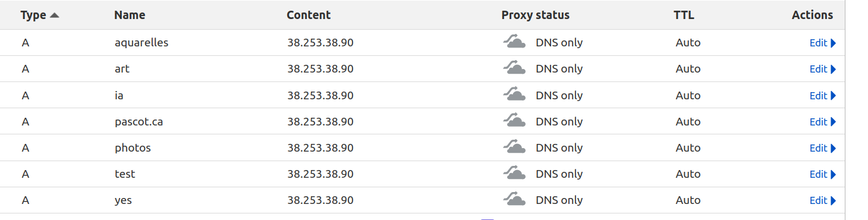Viewport: 868px width, 220px height.
Task: Edit the test A record
Action: point(823,174)
